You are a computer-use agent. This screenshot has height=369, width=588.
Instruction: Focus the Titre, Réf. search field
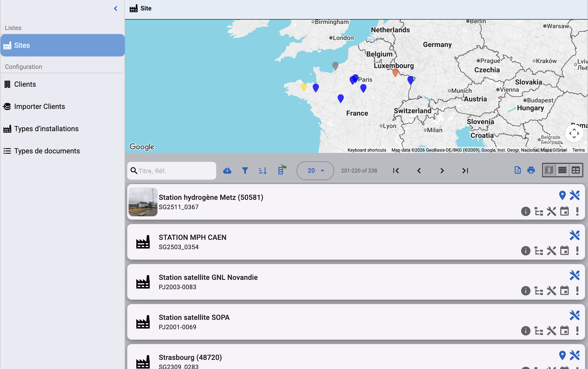(x=172, y=171)
